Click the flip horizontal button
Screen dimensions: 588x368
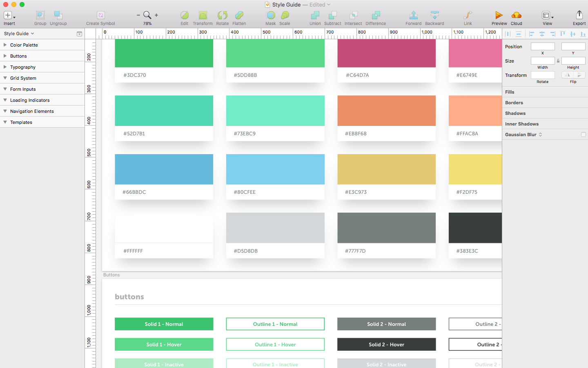tap(568, 75)
